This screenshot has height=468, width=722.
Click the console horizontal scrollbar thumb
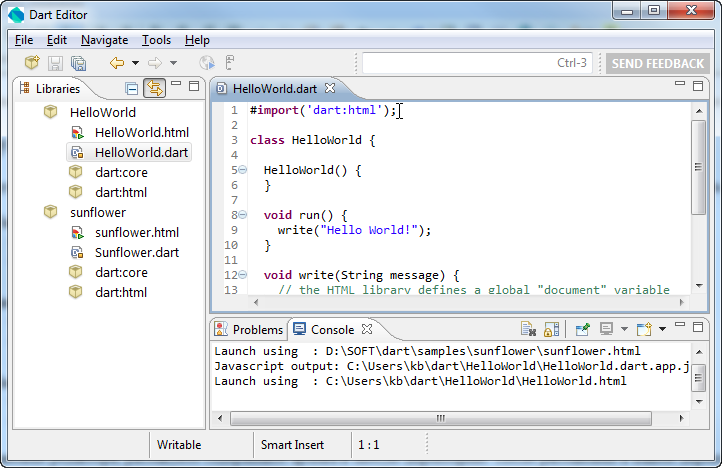441,418
